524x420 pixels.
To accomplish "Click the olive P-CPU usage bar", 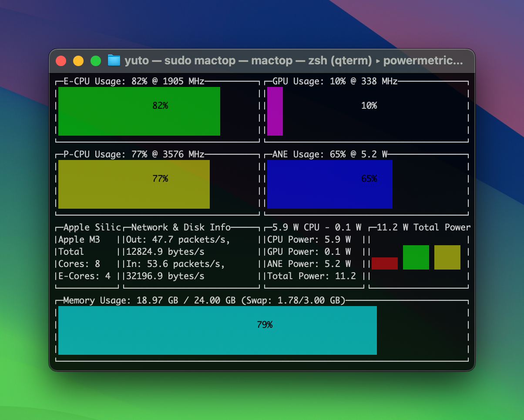I will tap(134, 184).
